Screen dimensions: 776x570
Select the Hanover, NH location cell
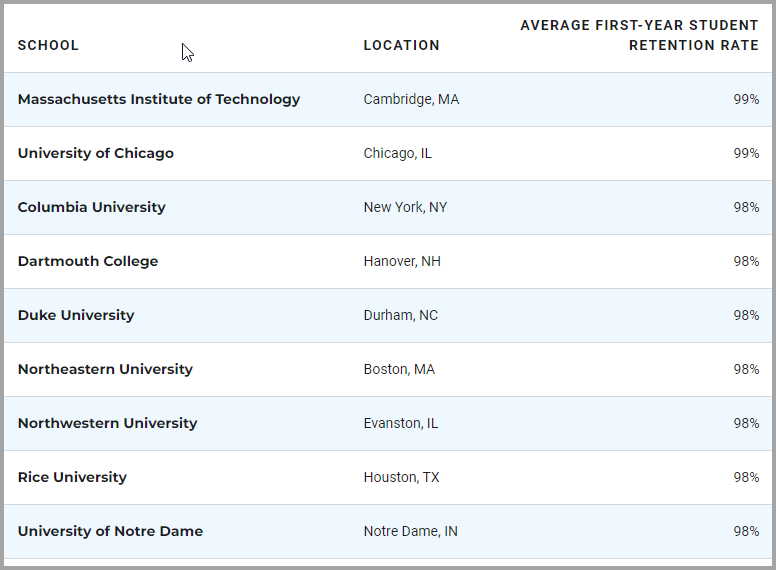pos(402,261)
